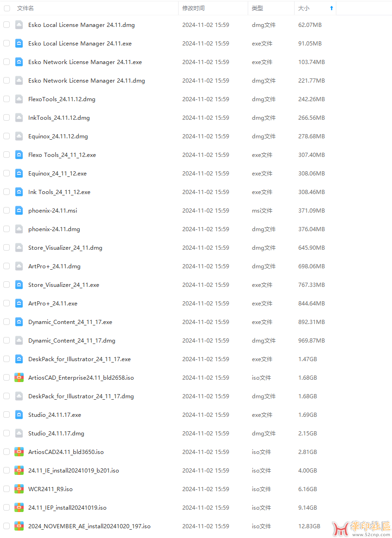Check the box for ArtPro+_24.11.exe
This screenshot has height=538, width=392.
tap(6, 303)
